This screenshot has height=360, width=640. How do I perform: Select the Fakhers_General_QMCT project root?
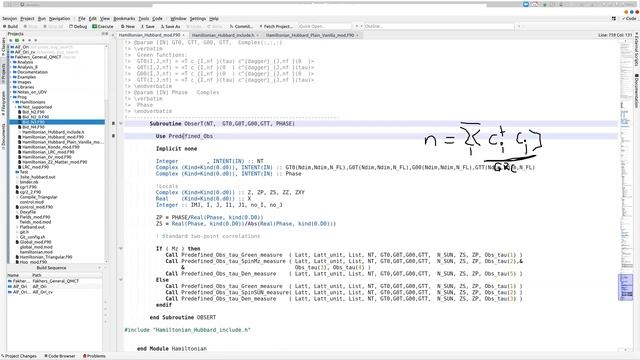[38, 57]
